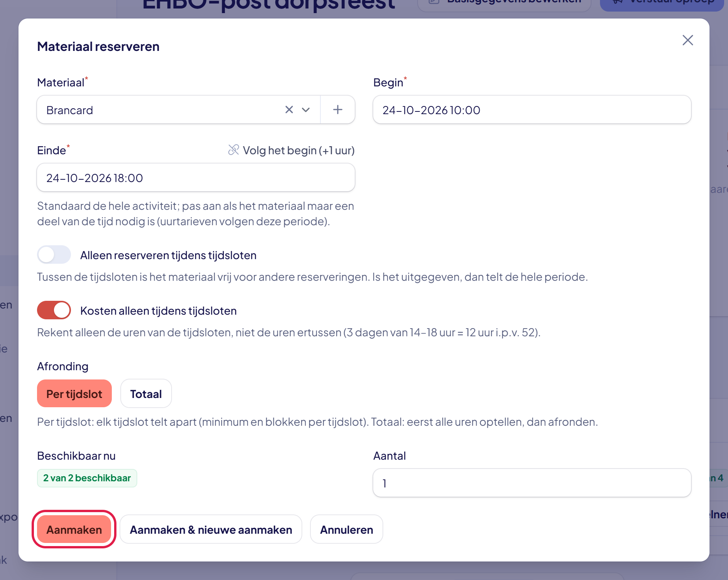
Task: Click the unlink icon beside Volg het begin
Action: [x=234, y=150]
